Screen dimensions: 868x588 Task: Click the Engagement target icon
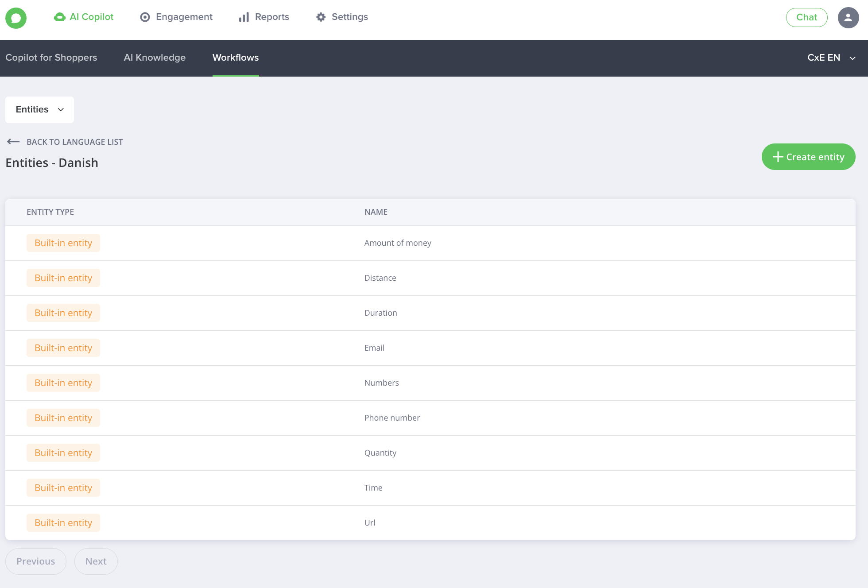145,17
